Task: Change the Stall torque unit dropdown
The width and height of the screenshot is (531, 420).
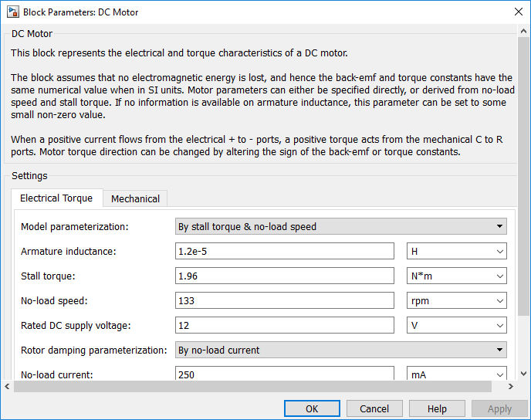Action: pos(456,276)
